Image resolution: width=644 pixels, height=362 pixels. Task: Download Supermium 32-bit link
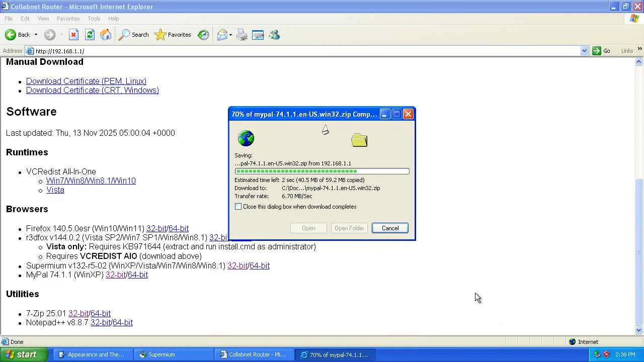[x=237, y=266]
